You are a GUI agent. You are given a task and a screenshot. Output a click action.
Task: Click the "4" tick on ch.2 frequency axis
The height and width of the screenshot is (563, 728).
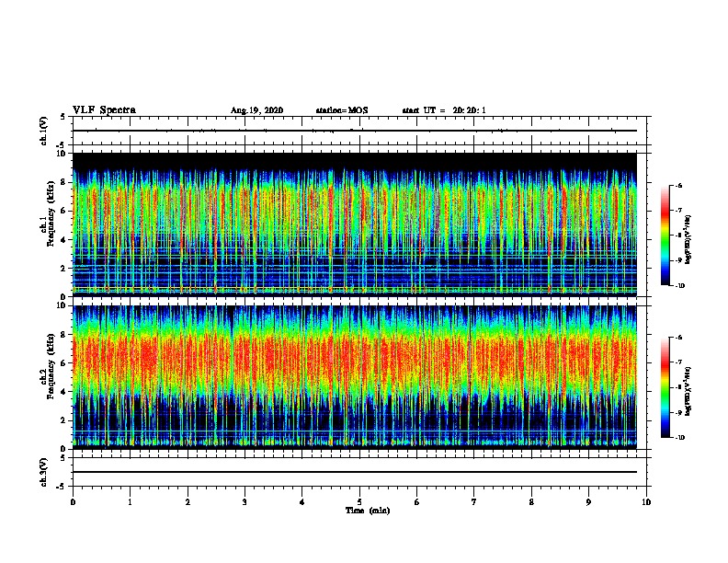point(63,392)
